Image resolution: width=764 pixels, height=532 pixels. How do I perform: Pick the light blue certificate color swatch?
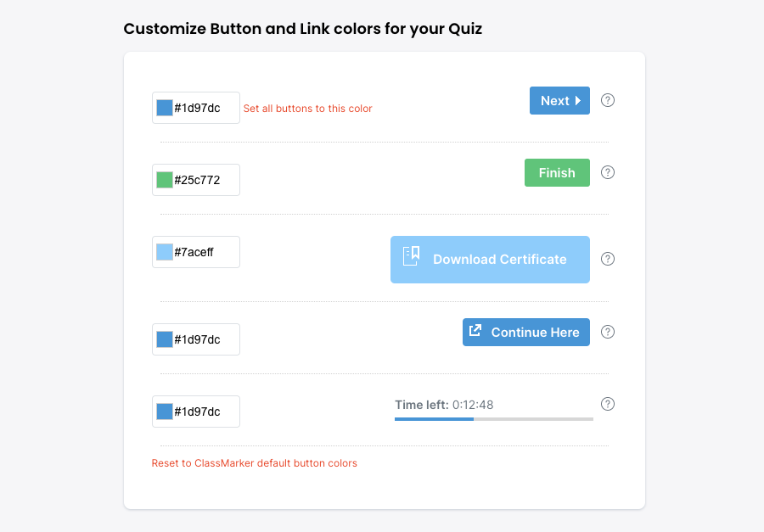point(165,252)
